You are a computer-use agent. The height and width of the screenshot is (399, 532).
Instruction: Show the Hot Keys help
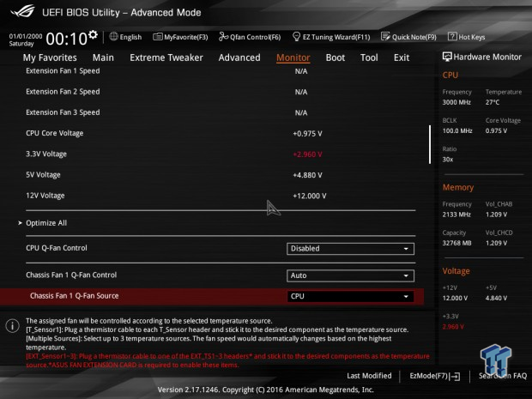click(x=467, y=37)
